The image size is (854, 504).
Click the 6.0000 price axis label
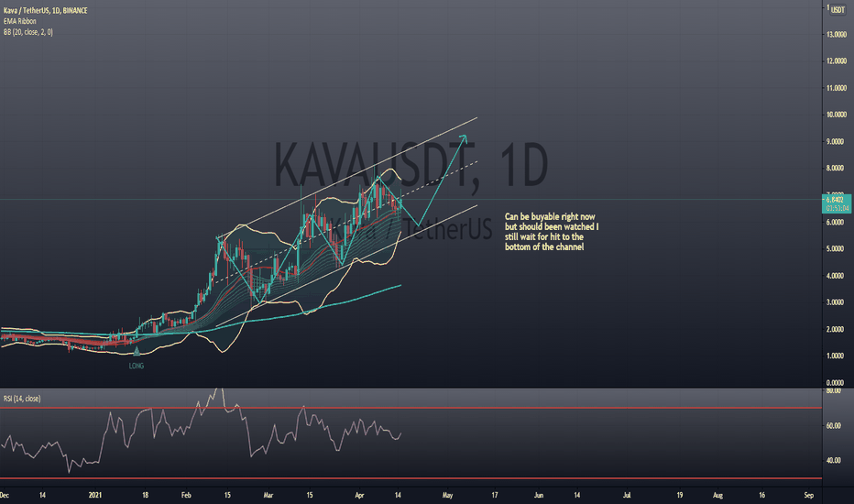pos(836,223)
